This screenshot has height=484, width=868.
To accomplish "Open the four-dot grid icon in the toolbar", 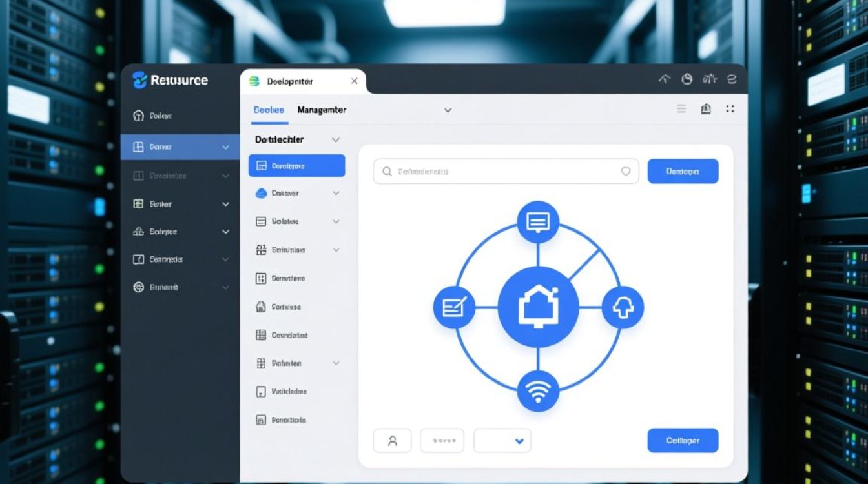I will [730, 109].
